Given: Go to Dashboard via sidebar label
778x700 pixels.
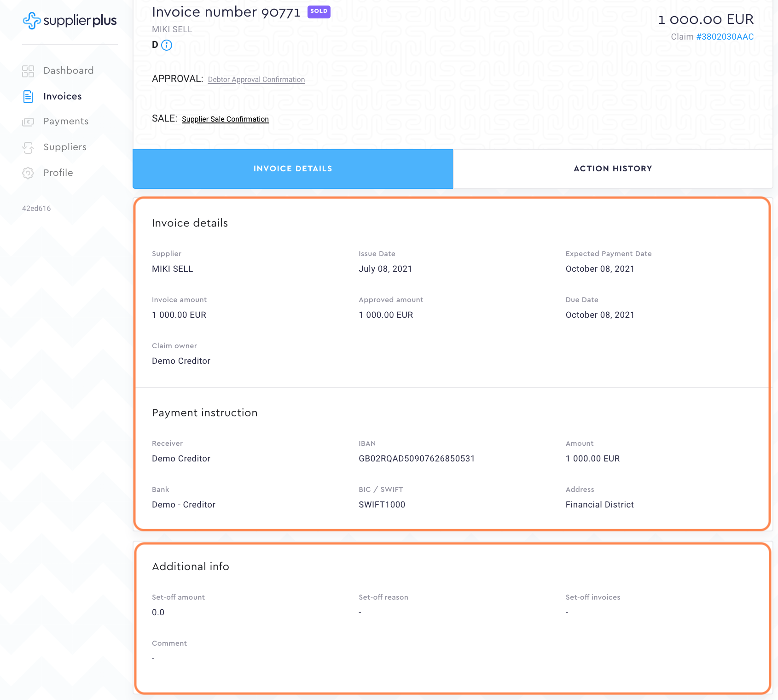Looking at the screenshot, I should (x=69, y=70).
